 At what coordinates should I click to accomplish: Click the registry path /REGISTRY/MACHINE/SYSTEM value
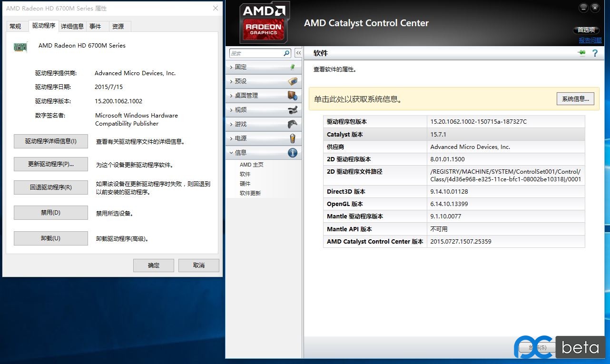point(505,176)
